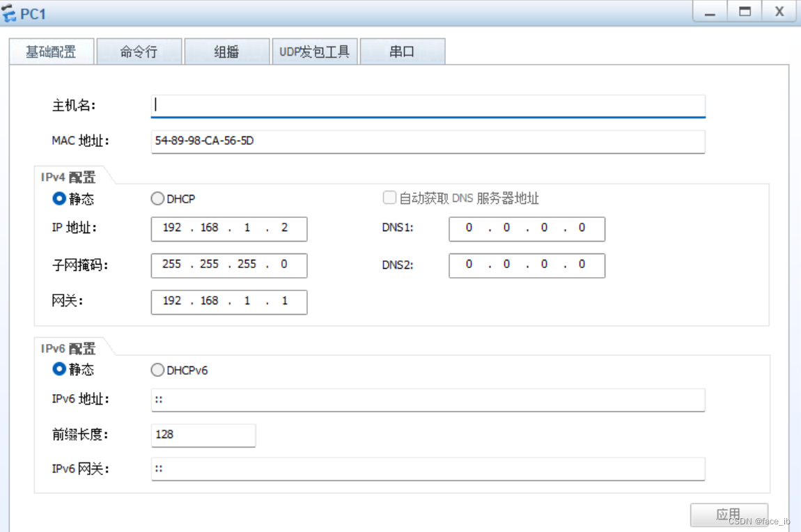801x532 pixels.
Task: Click the last octet 1 of 网关
Action: (x=285, y=301)
